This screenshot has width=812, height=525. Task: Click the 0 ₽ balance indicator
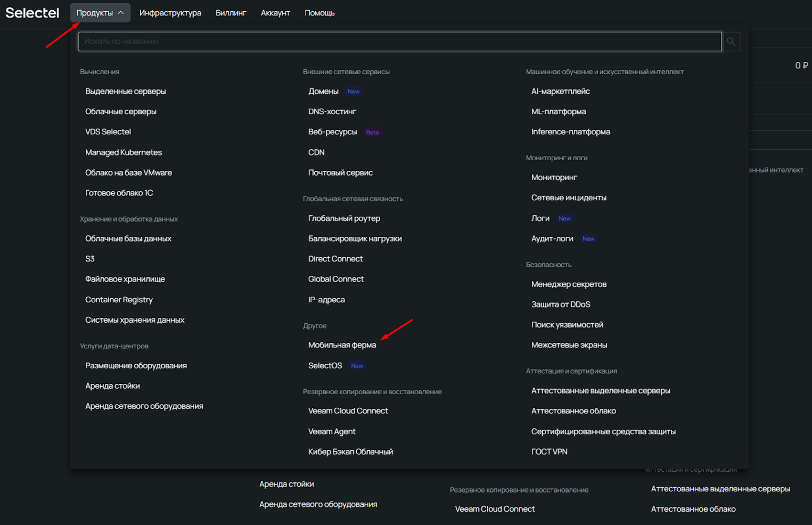coord(801,65)
